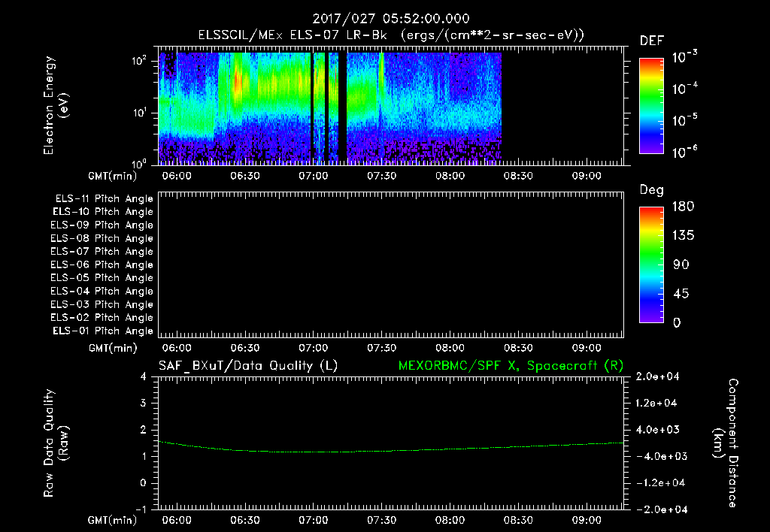
Task: Click the 3 tick on data quality axis
Action: (144, 403)
